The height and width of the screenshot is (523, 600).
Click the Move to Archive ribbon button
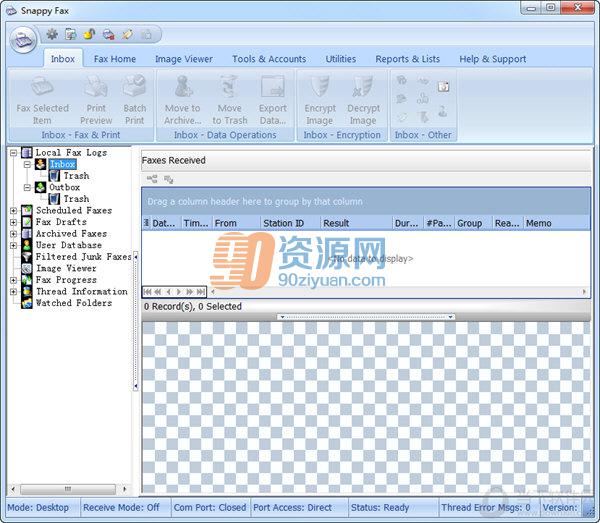183,99
